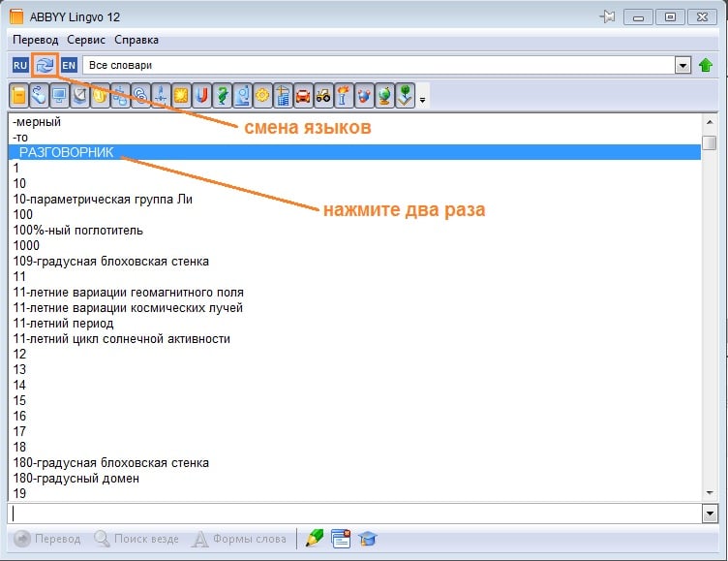The height and width of the screenshot is (561, 728).
Task: Select 180-градусный домен entry
Action: pyautogui.click(x=354, y=479)
